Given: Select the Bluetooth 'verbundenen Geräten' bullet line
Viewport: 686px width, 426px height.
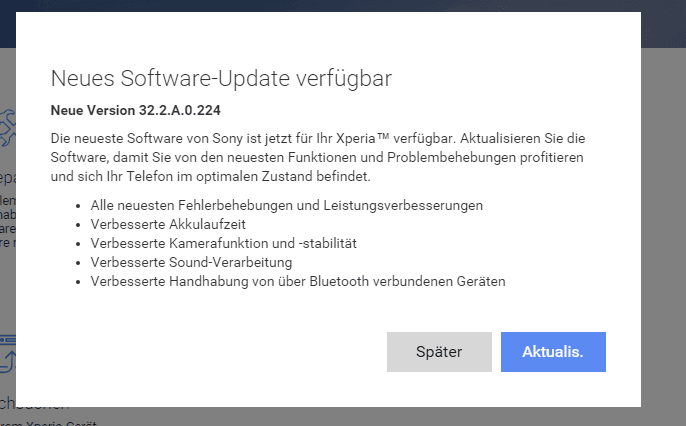Looking at the screenshot, I should 297,281.
